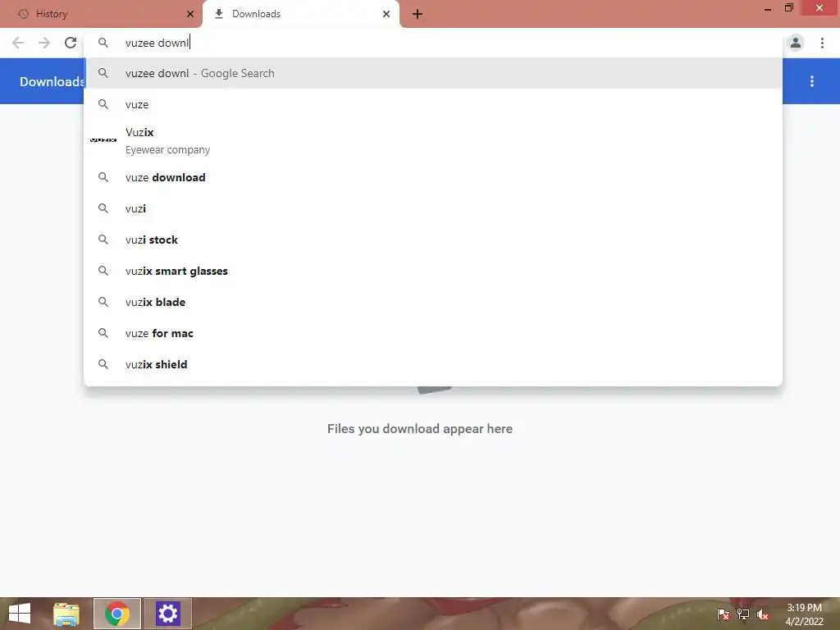The height and width of the screenshot is (630, 840).
Task: Close the History tab
Action: point(190,14)
